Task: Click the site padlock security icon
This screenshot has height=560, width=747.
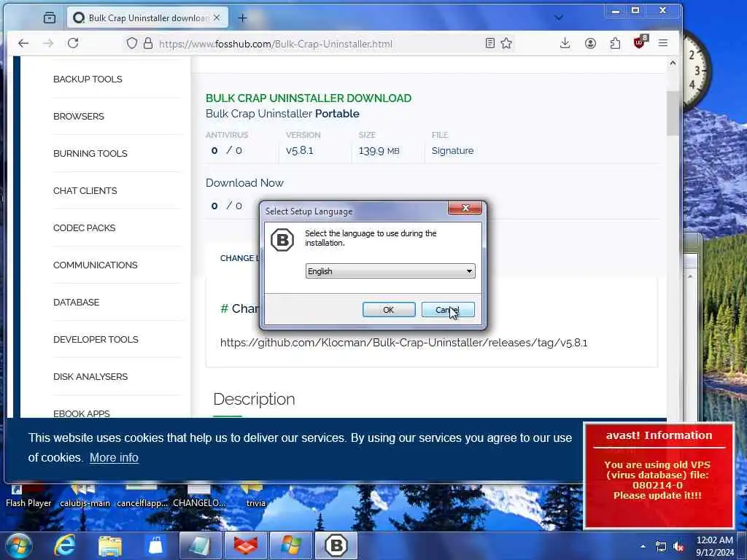Action: point(148,43)
